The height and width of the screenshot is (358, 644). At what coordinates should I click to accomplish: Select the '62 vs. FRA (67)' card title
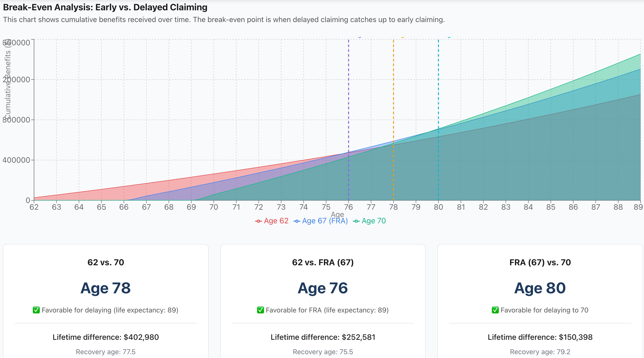pyautogui.click(x=323, y=262)
